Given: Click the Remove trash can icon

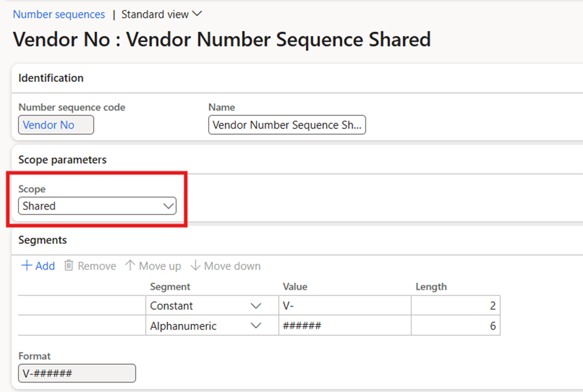Looking at the screenshot, I should 69,266.
